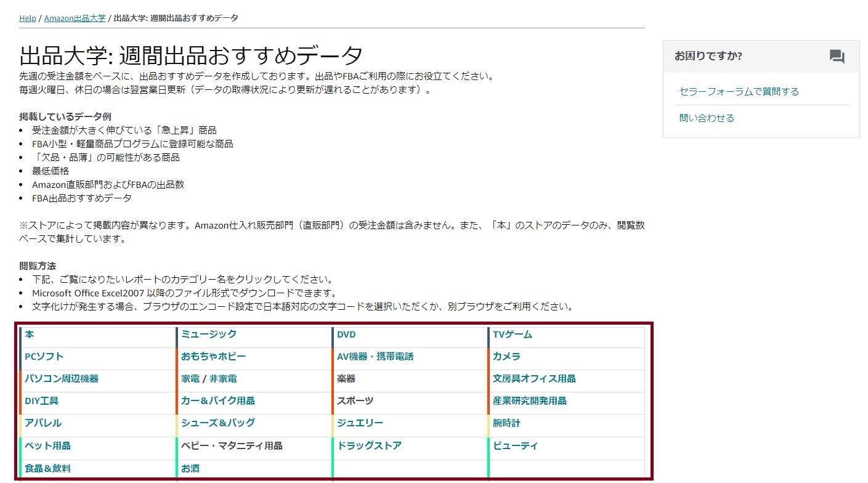This screenshot has width=868, height=483.
Task: Click the current breadcrumb 出品大学: 週間出品おすすめデータ
Action: [176, 18]
